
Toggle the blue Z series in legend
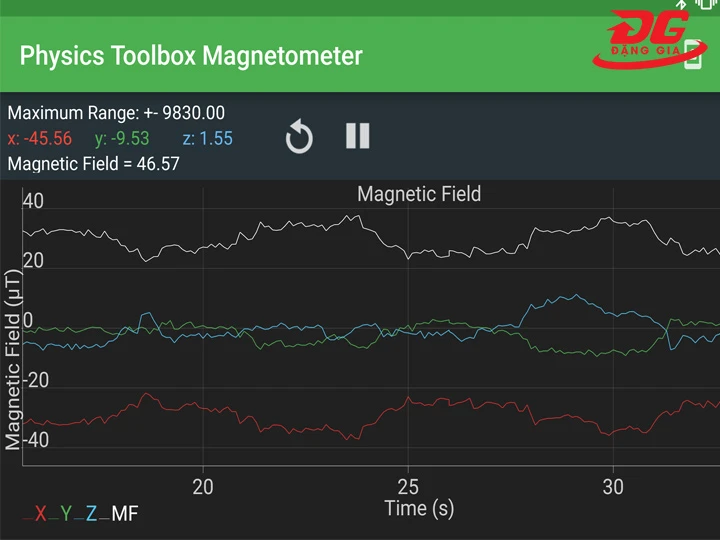[91, 514]
